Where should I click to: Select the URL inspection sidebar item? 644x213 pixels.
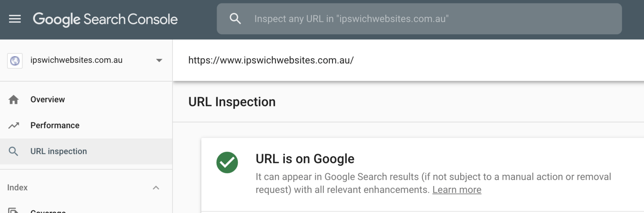(x=59, y=151)
